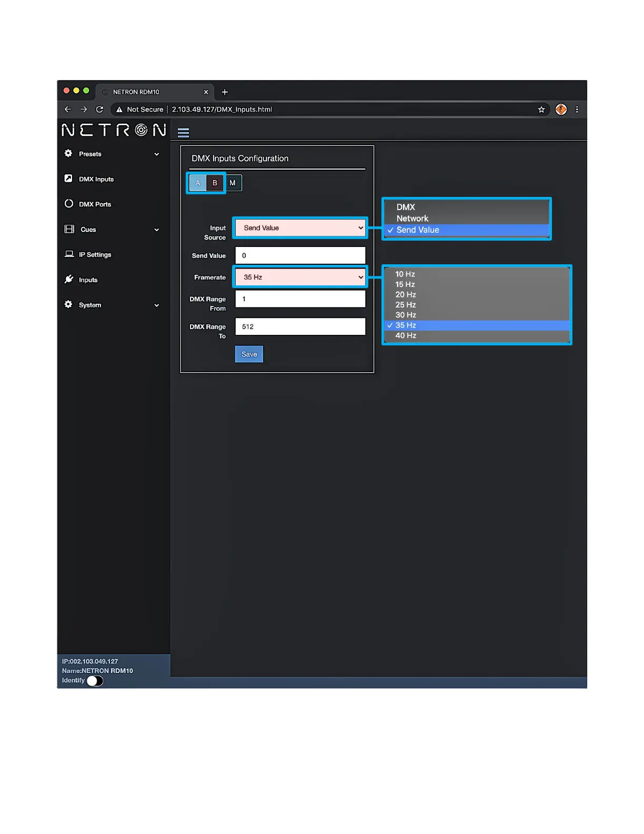This screenshot has width=644, height=834.
Task: Click the IP Settings laptop icon
Action: click(x=69, y=254)
